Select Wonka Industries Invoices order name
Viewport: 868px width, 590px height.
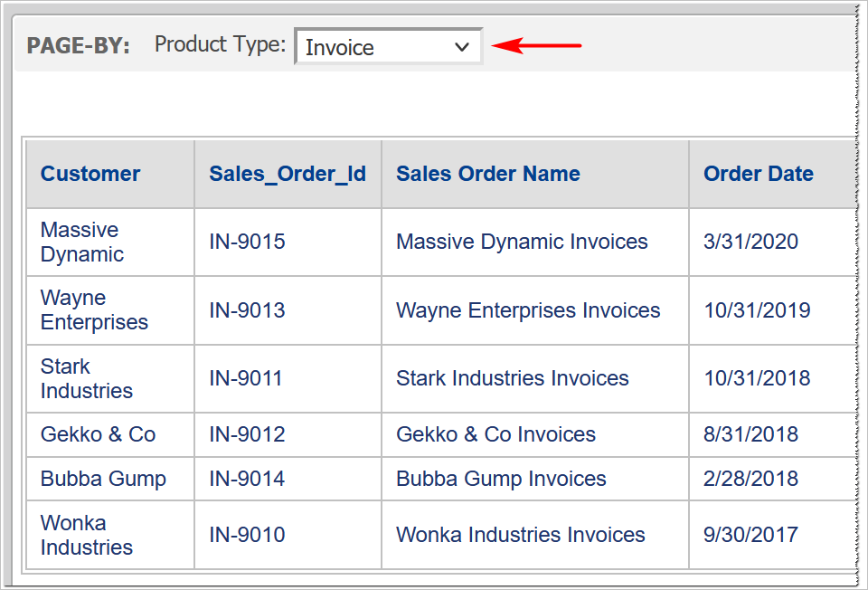tap(521, 535)
